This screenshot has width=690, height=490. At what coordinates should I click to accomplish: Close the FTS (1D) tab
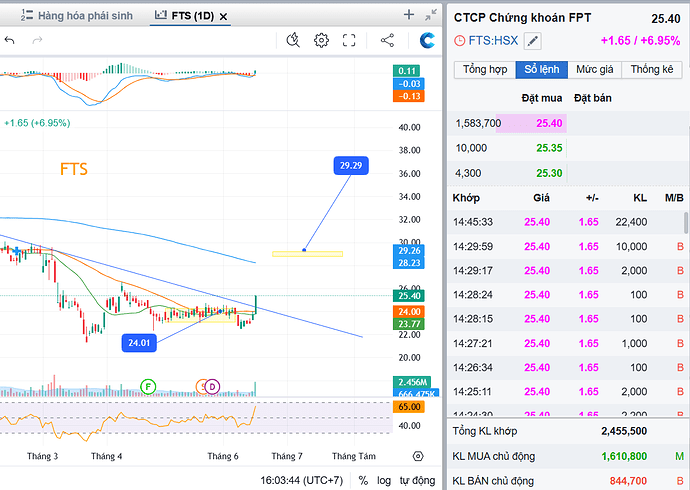tap(224, 17)
